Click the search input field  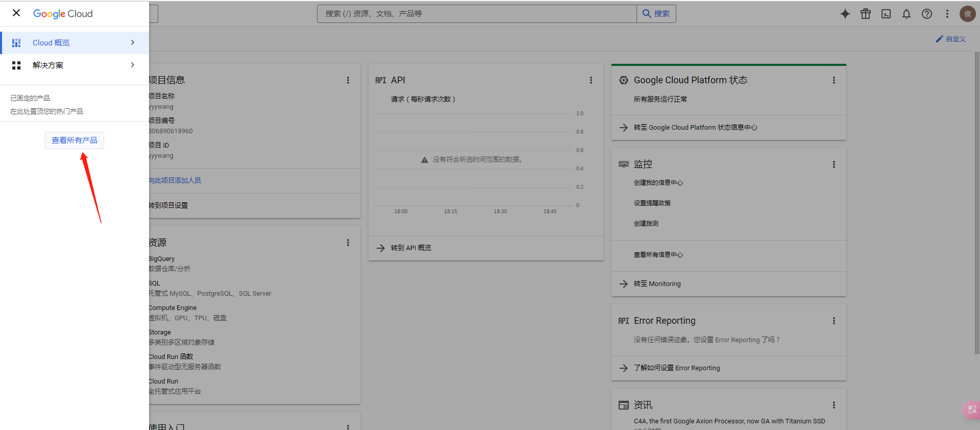tap(477, 14)
